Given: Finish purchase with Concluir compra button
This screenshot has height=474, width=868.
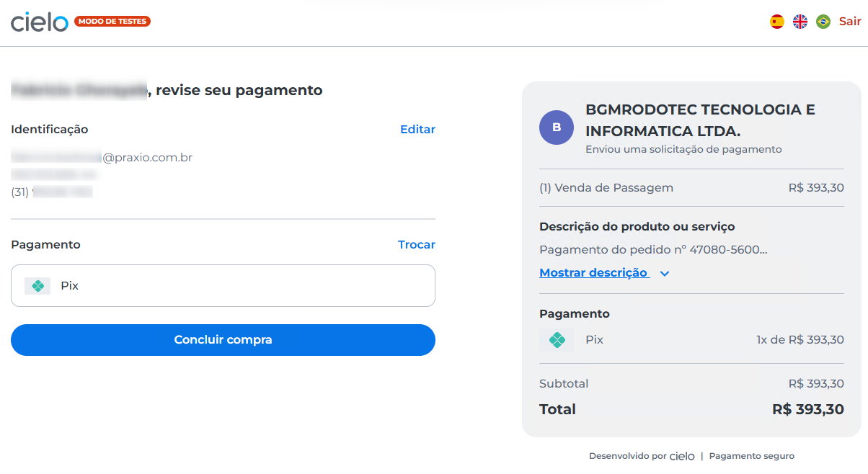Looking at the screenshot, I should 223,340.
